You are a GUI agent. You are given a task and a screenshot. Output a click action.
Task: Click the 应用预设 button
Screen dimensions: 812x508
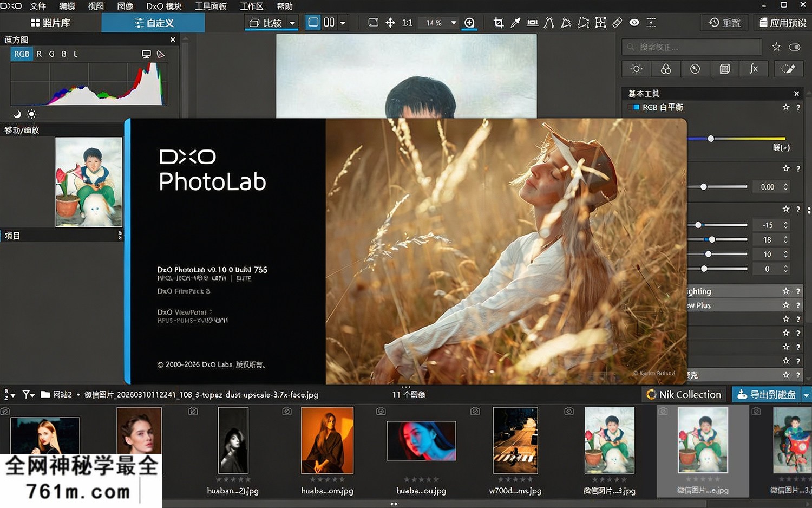pos(782,23)
